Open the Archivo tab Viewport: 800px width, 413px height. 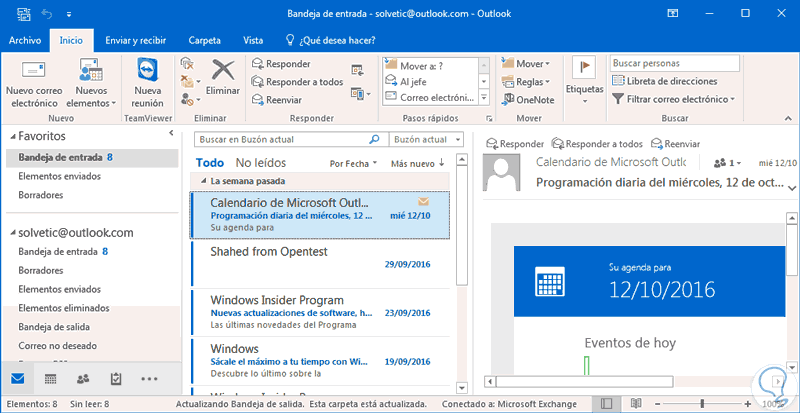25,40
